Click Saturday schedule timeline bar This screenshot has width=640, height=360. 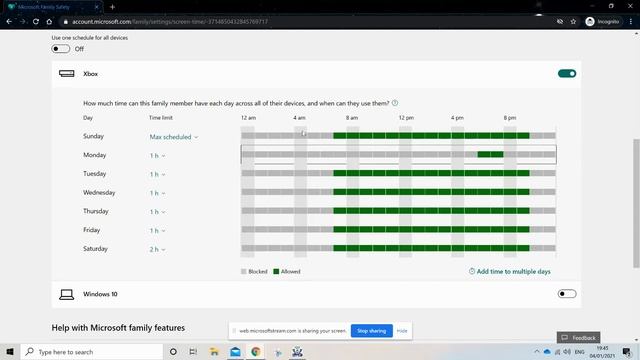398,248
